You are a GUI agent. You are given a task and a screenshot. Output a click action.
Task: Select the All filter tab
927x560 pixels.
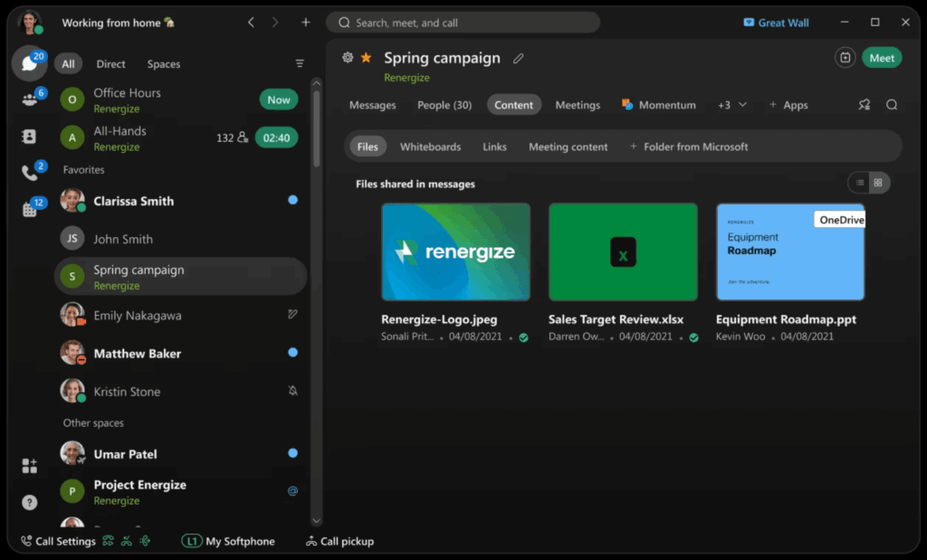[69, 64]
